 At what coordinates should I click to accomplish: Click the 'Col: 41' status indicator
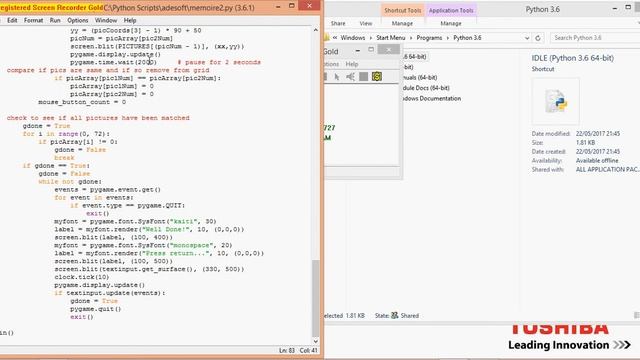pos(309,350)
